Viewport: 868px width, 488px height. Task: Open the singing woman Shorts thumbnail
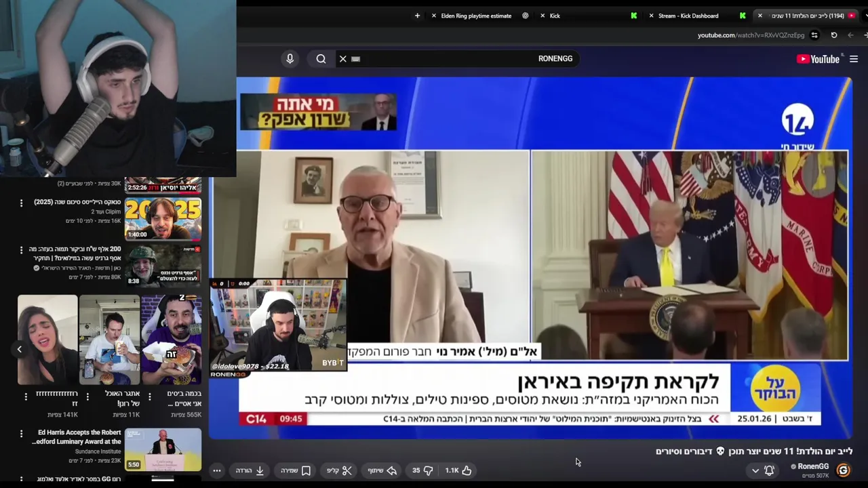click(x=47, y=340)
